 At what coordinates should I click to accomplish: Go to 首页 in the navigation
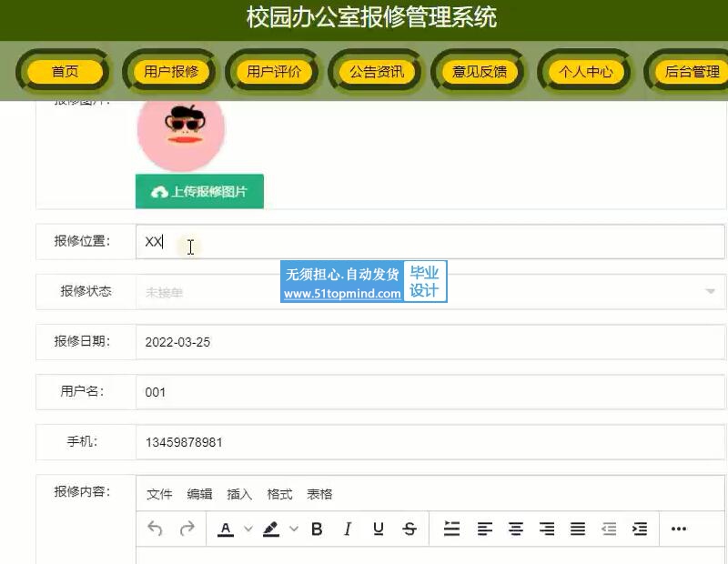(65, 72)
